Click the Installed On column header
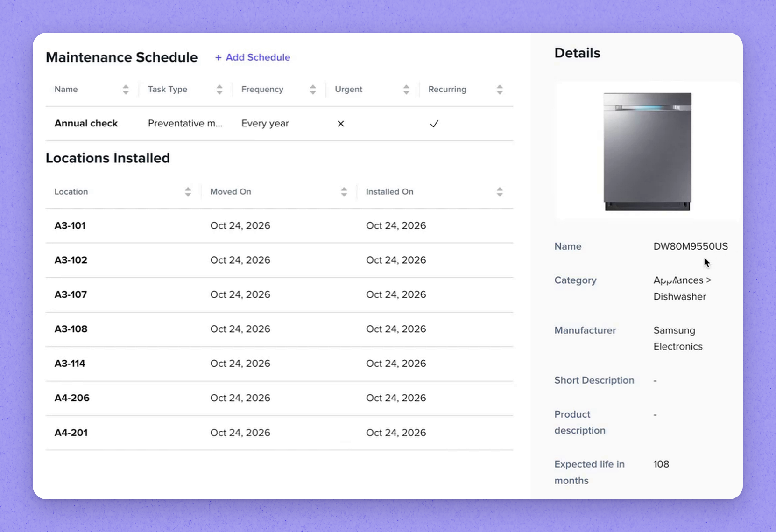776x532 pixels. 389,192
